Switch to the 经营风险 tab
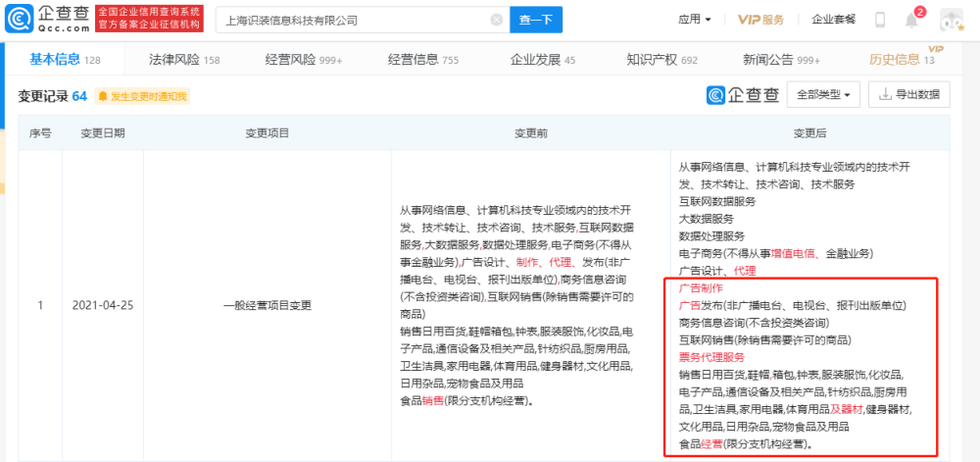The image size is (980, 462). coord(304,60)
